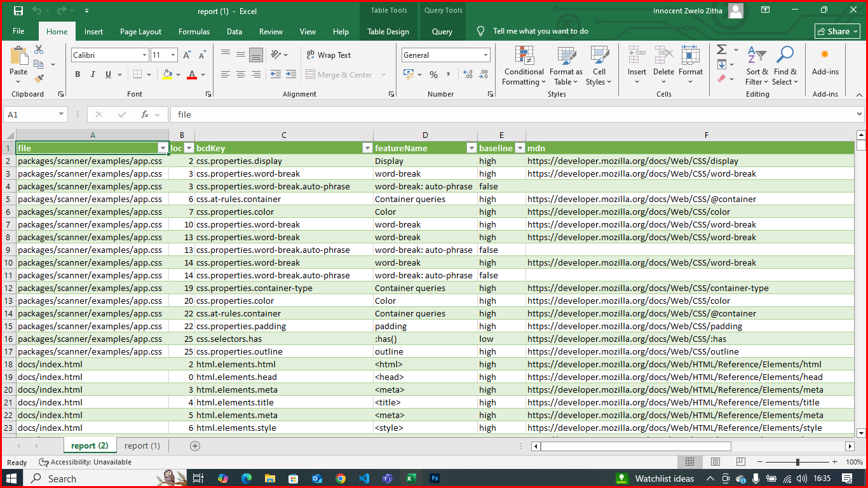The image size is (868, 488).
Task: Open the baseline column filter dropdown
Action: point(520,148)
